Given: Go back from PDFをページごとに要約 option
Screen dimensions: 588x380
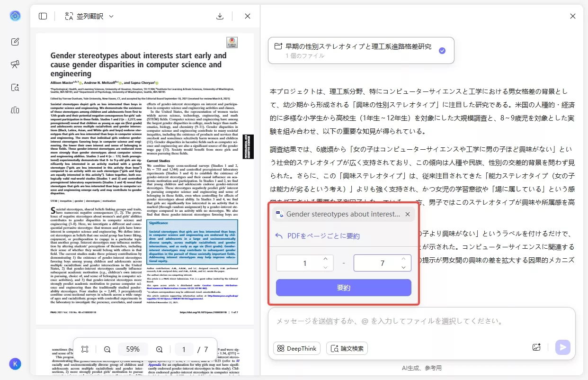Looking at the screenshot, I should point(279,235).
